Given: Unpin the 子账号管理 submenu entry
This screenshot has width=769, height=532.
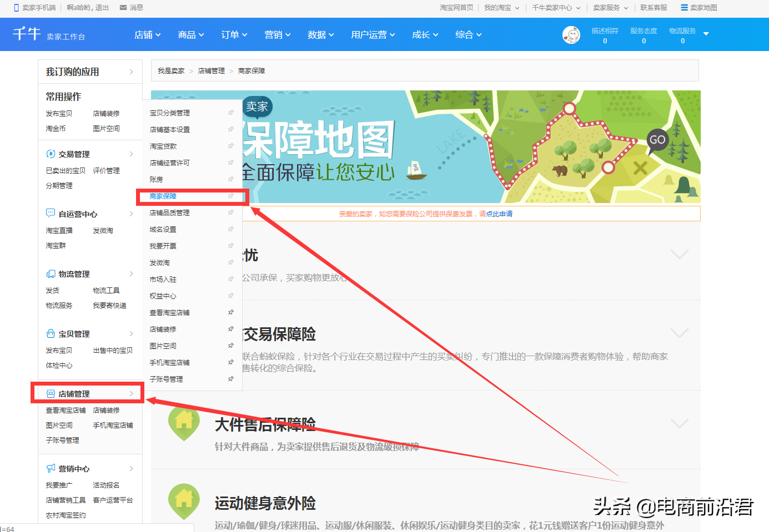Looking at the screenshot, I should coord(230,379).
